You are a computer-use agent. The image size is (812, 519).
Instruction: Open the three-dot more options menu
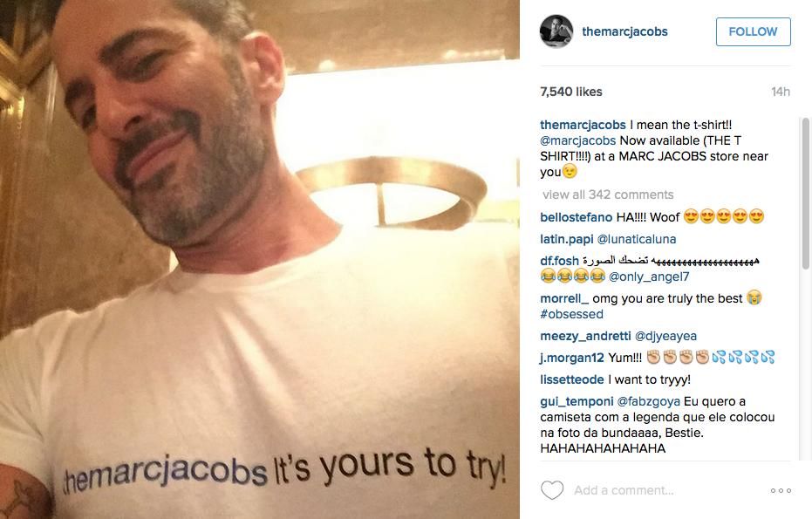(781, 490)
